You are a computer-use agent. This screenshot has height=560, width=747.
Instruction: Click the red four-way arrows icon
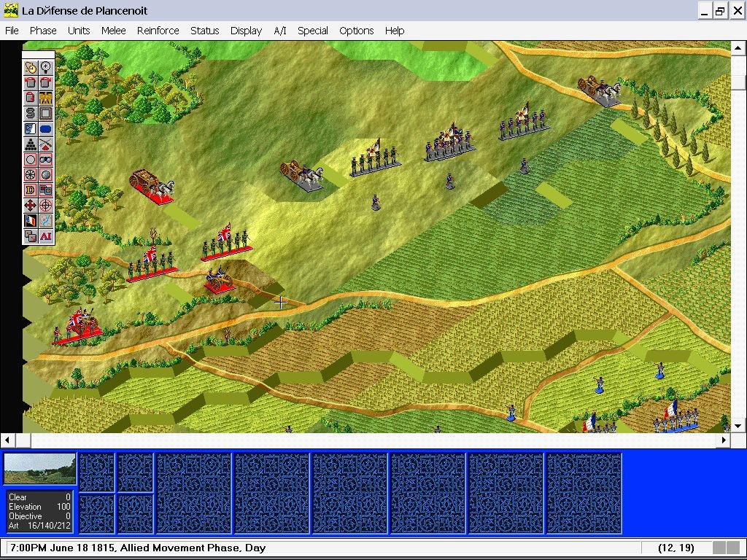click(31, 205)
